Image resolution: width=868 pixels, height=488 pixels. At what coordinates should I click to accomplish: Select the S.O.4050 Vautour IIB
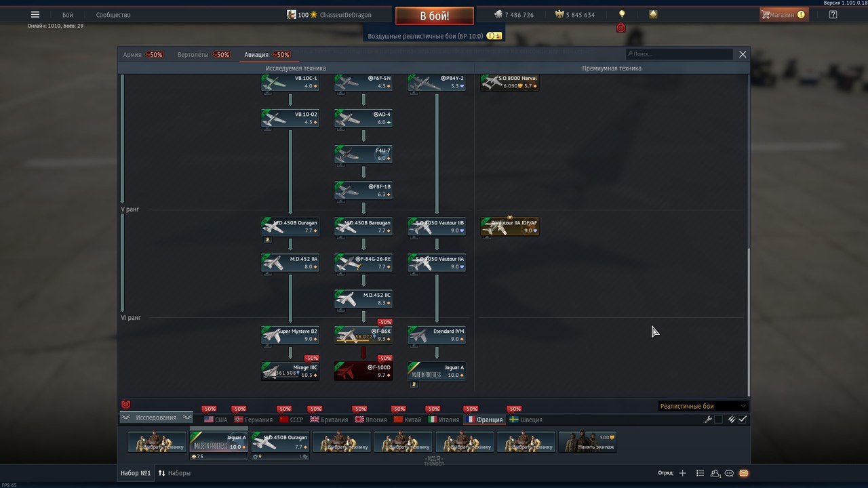437,227
